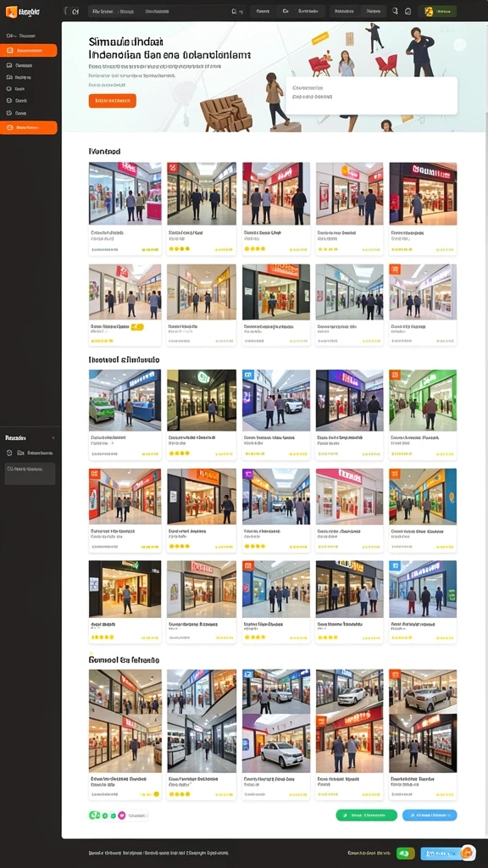
Task: Toggle the green switch in the footer bar
Action: (x=406, y=853)
